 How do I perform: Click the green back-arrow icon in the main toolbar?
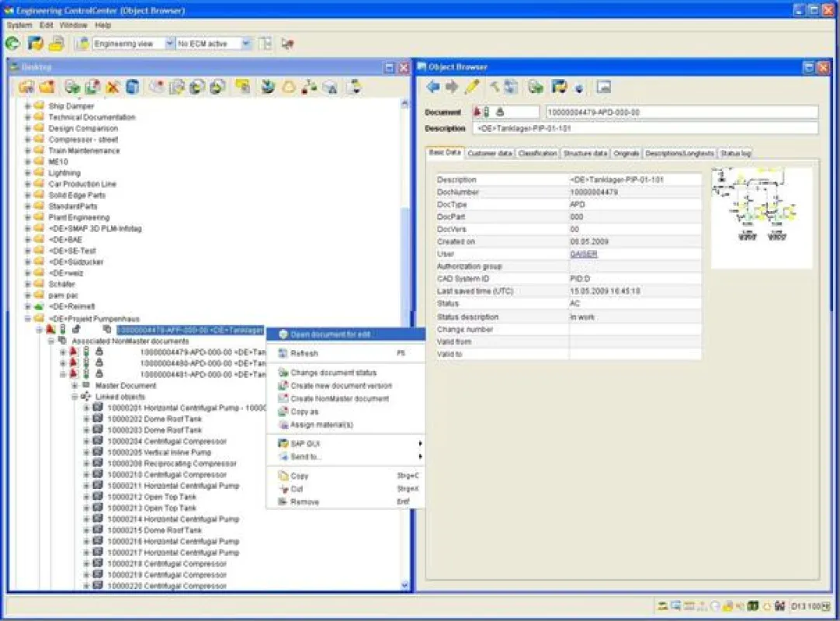click(13, 43)
